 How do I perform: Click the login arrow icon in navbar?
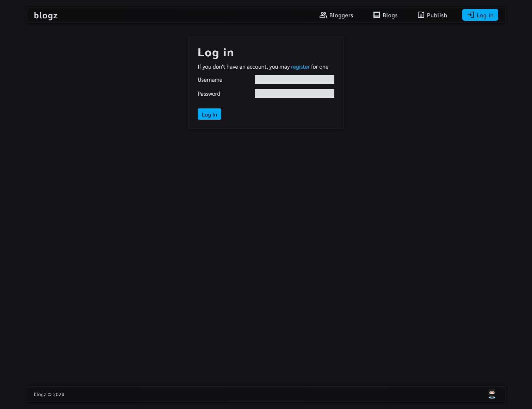click(x=471, y=15)
